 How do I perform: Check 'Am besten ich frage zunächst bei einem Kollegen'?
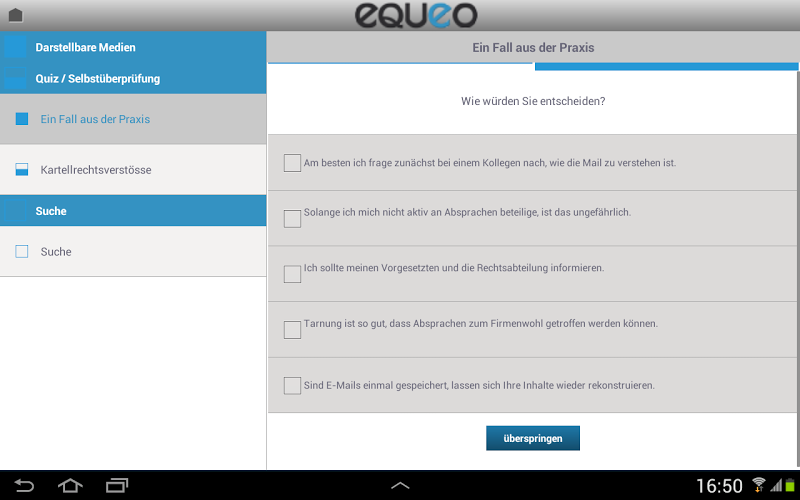(x=292, y=163)
